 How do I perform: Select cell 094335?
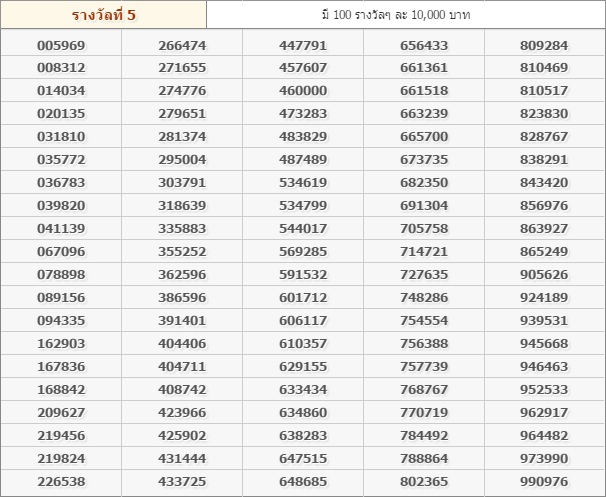pyautogui.click(x=61, y=320)
